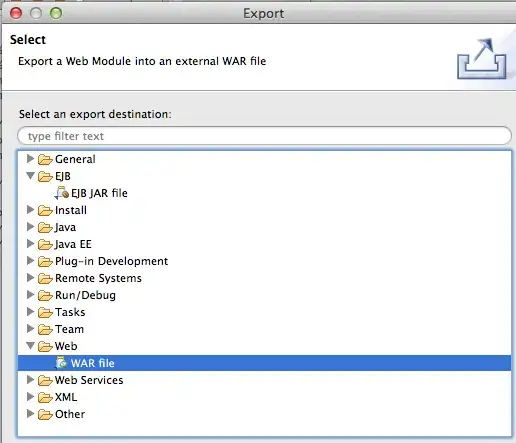Expand the Other category

pos(30,414)
